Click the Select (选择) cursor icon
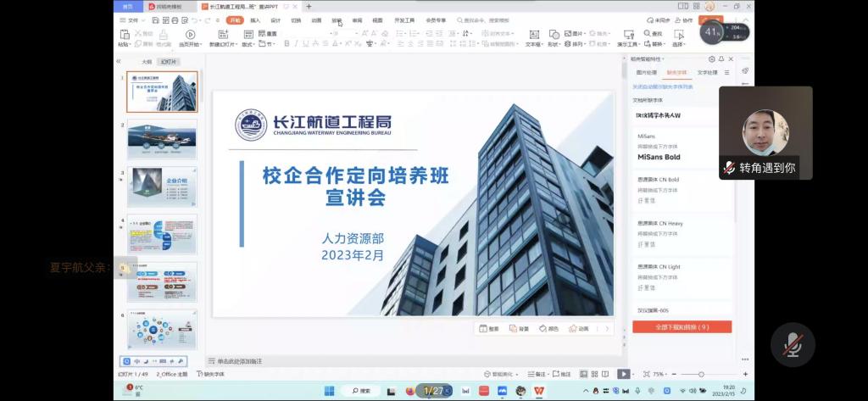The width and height of the screenshot is (868, 401). tap(679, 34)
